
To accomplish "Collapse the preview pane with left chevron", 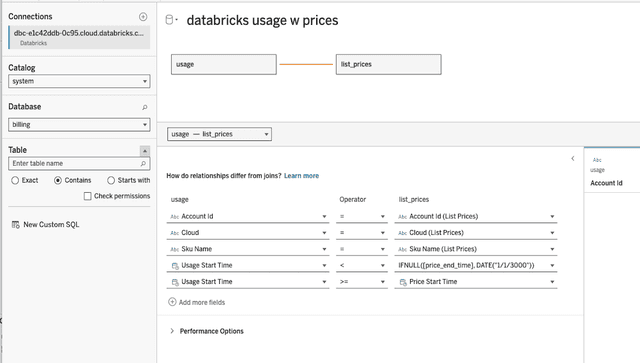I will tap(573, 158).
